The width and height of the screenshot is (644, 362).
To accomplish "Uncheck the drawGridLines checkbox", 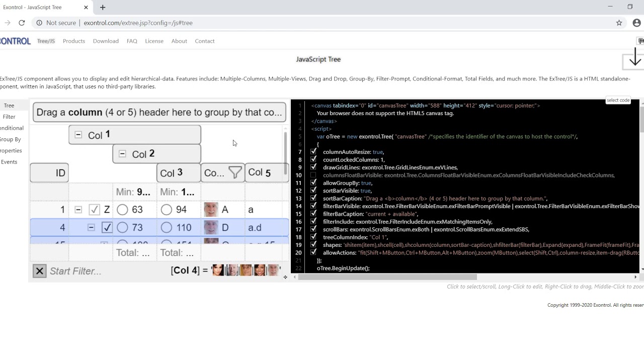I will [313, 167].
